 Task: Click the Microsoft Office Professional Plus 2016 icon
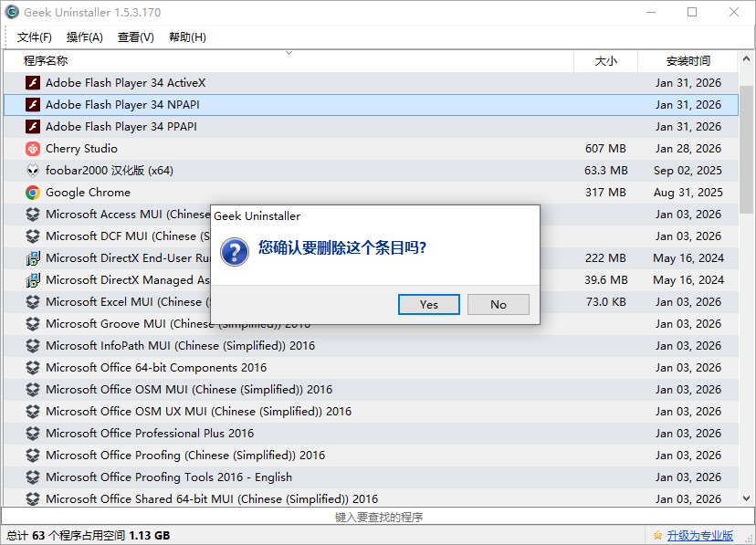click(31, 433)
